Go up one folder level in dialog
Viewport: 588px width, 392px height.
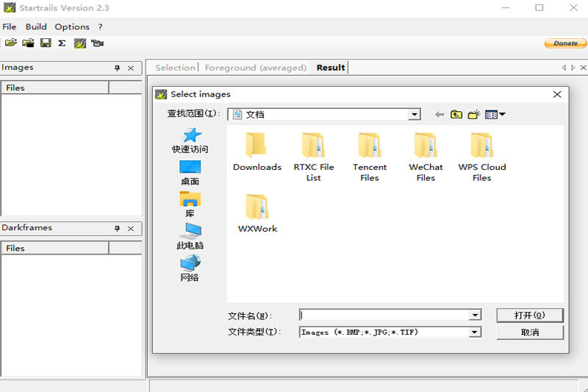(x=456, y=114)
